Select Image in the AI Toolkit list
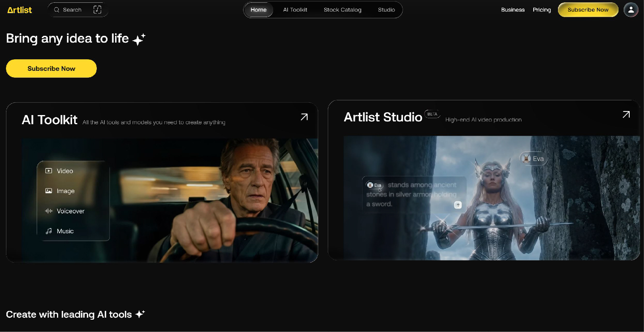The image size is (644, 332). click(x=66, y=191)
